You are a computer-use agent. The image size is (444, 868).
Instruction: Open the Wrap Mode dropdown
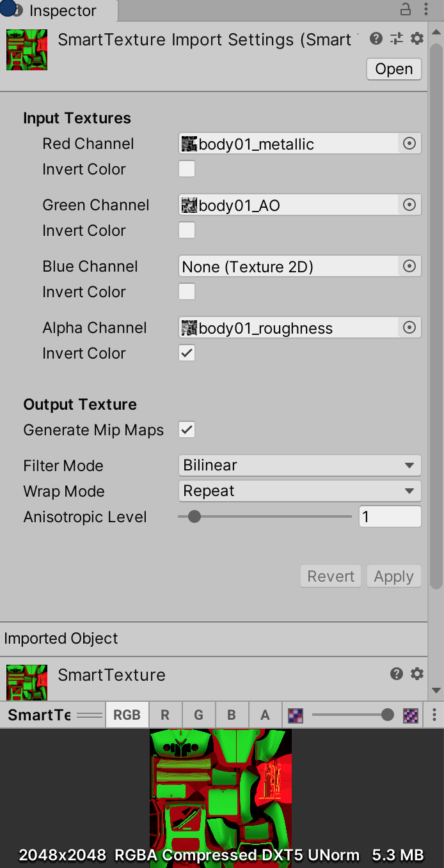coord(299,491)
